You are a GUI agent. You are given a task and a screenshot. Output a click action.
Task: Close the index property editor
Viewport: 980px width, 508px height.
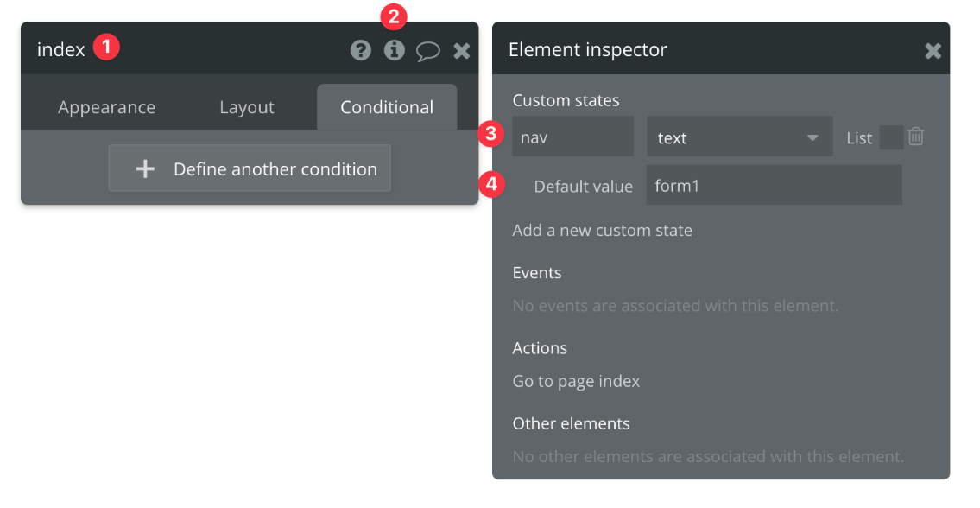462,51
